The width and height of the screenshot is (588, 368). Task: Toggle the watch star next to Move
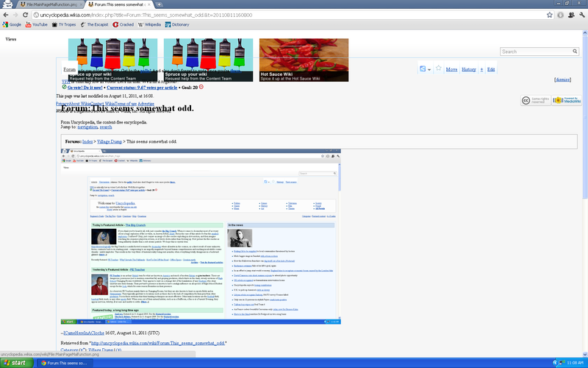pyautogui.click(x=438, y=68)
